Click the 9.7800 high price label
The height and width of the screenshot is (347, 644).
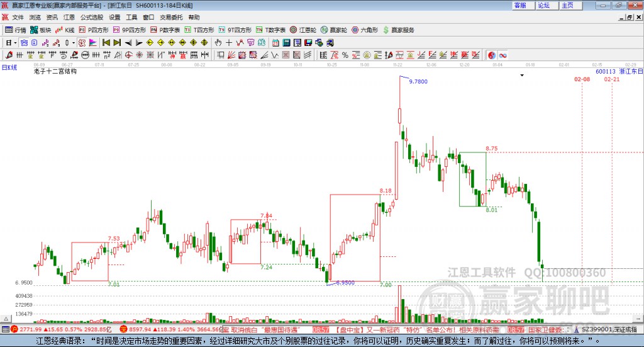click(418, 81)
